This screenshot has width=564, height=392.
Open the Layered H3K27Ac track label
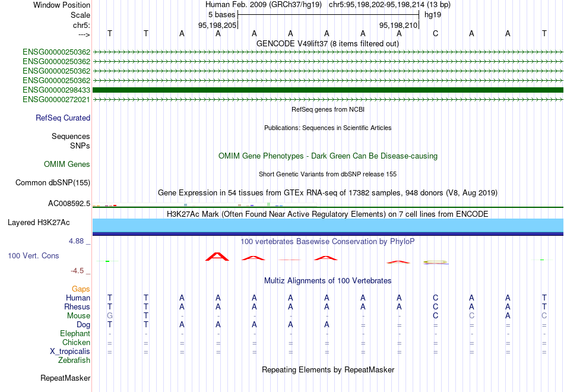[x=39, y=223]
